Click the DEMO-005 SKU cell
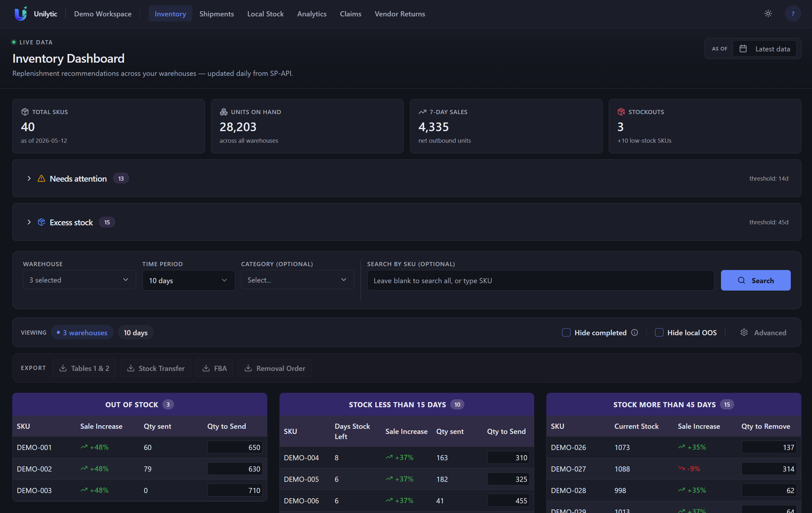The image size is (812, 513). point(301,479)
